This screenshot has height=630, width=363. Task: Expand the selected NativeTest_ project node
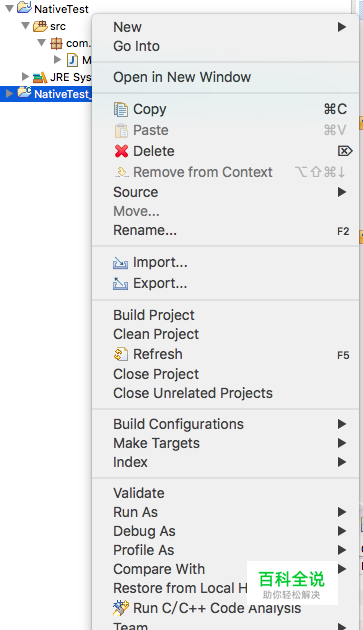click(x=9, y=94)
